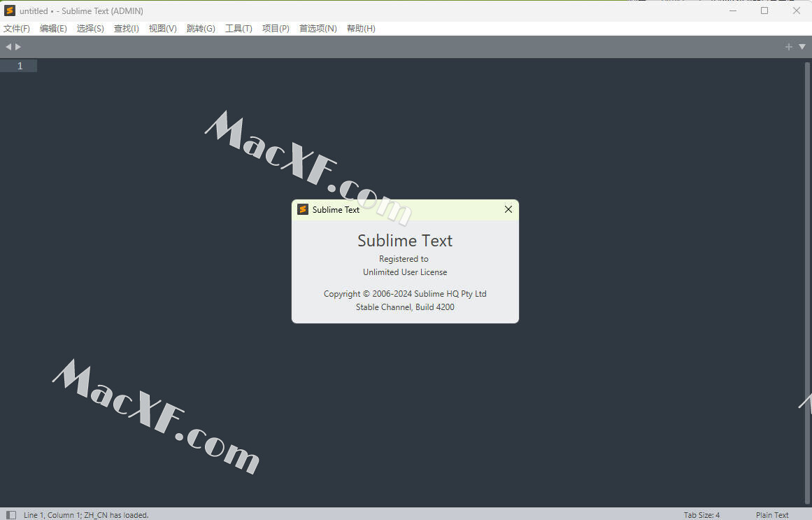Maximize the Sublime Text window
The image size is (812, 520).
pos(764,10)
